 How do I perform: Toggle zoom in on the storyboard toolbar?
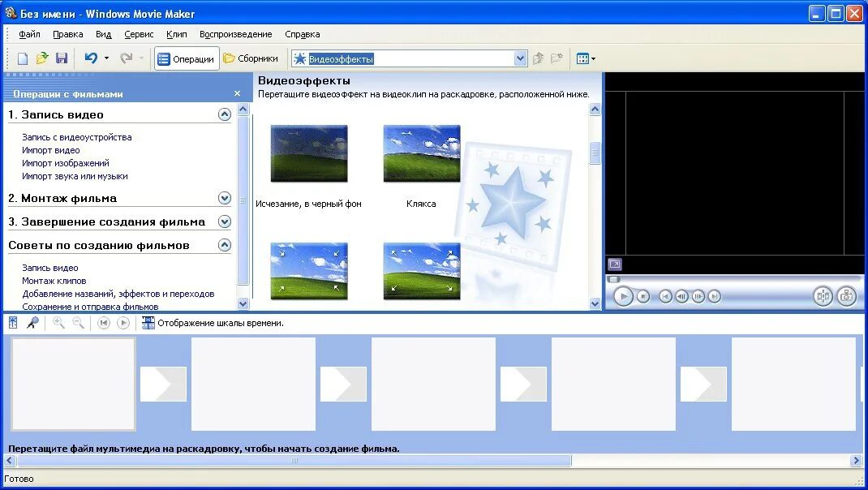click(57, 322)
